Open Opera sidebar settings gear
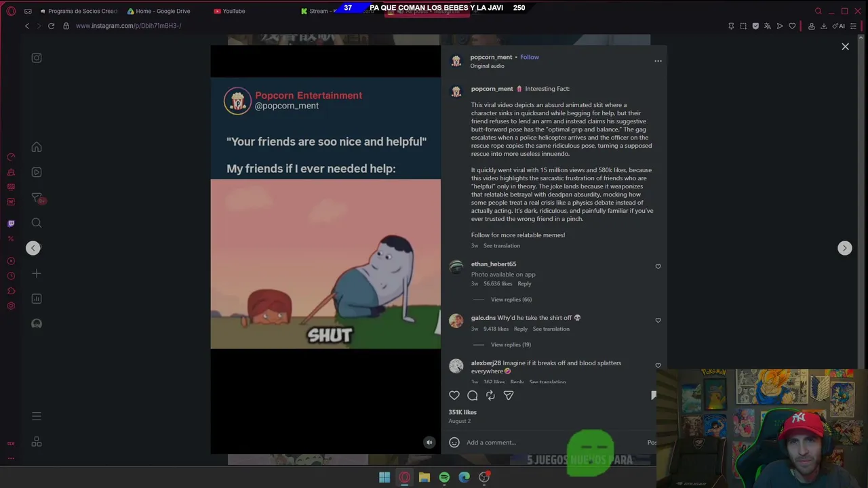The height and width of the screenshot is (488, 868). (11, 306)
